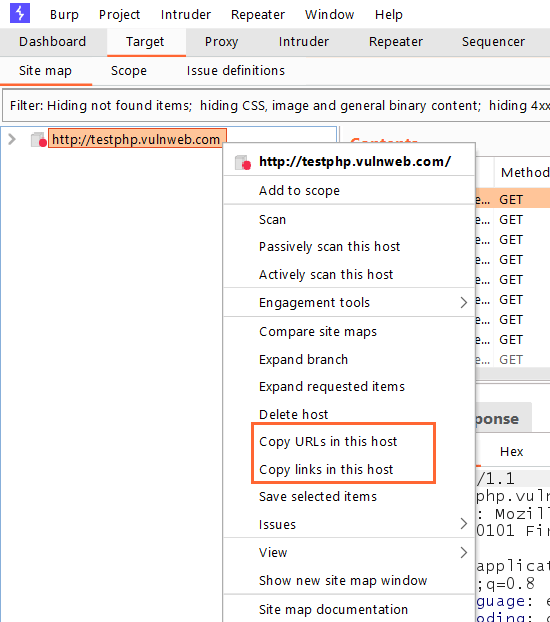Switch to the Dashboard tab
Screen dimensions: 550x622
click(x=52, y=42)
